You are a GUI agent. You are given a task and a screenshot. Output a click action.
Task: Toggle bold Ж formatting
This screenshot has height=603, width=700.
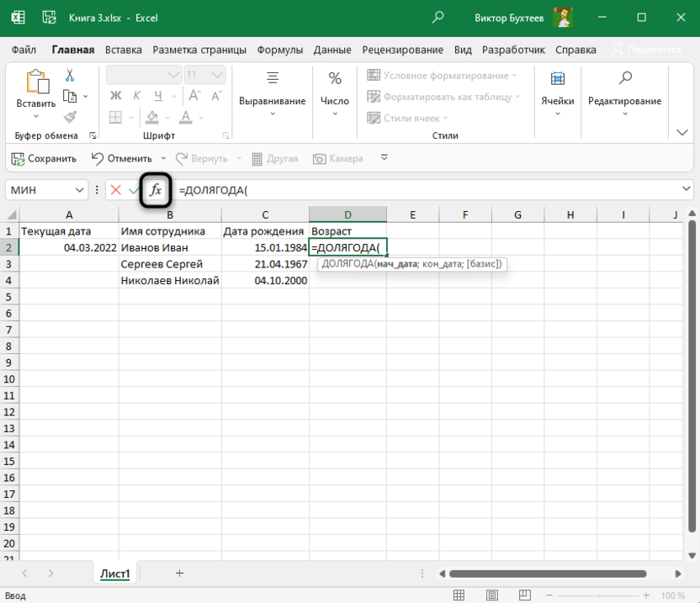click(115, 95)
